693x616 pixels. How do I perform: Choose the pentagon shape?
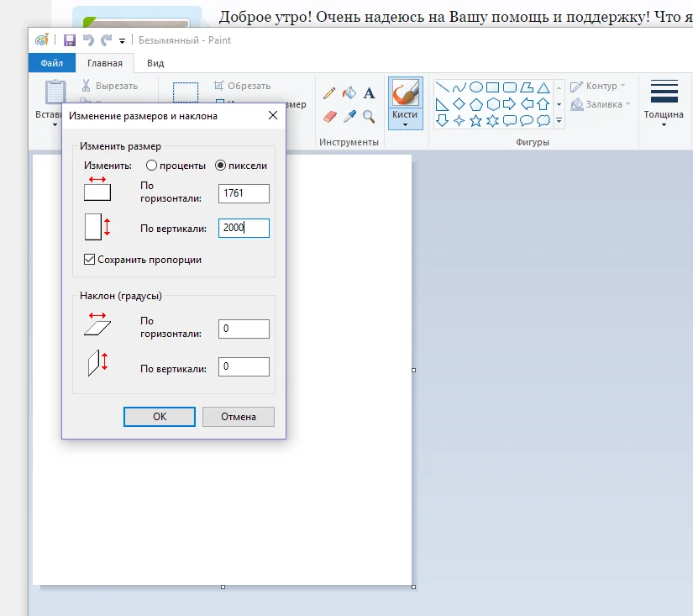click(x=476, y=104)
